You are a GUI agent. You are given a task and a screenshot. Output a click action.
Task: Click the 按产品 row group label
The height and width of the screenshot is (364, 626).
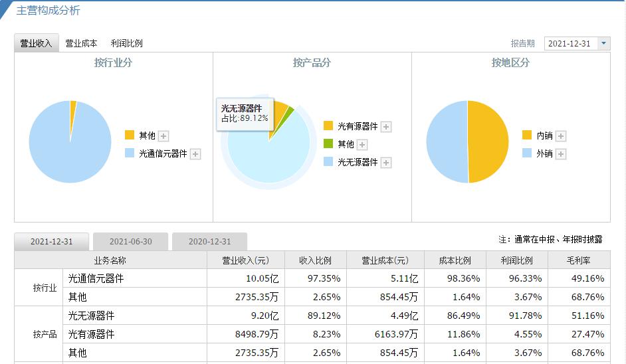(45, 334)
